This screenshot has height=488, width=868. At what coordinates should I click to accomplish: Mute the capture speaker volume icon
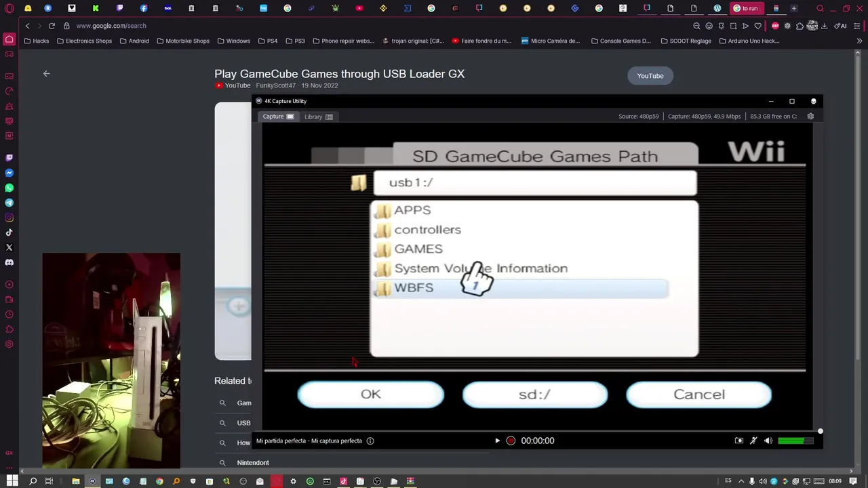768,441
